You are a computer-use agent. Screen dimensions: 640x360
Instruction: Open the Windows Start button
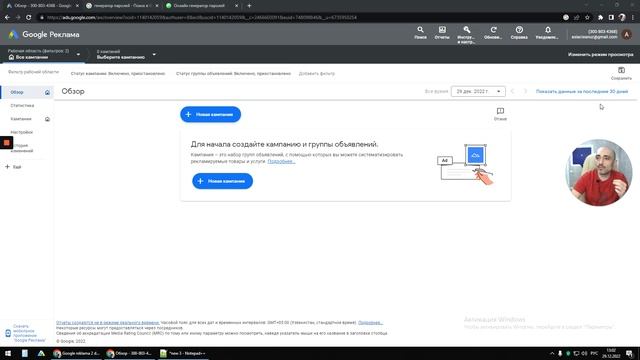click(x=8, y=353)
